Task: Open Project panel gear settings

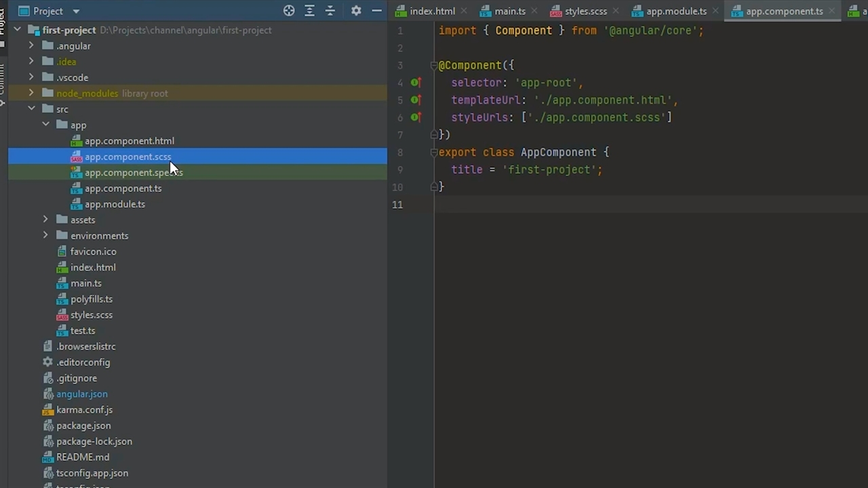Action: (x=356, y=11)
